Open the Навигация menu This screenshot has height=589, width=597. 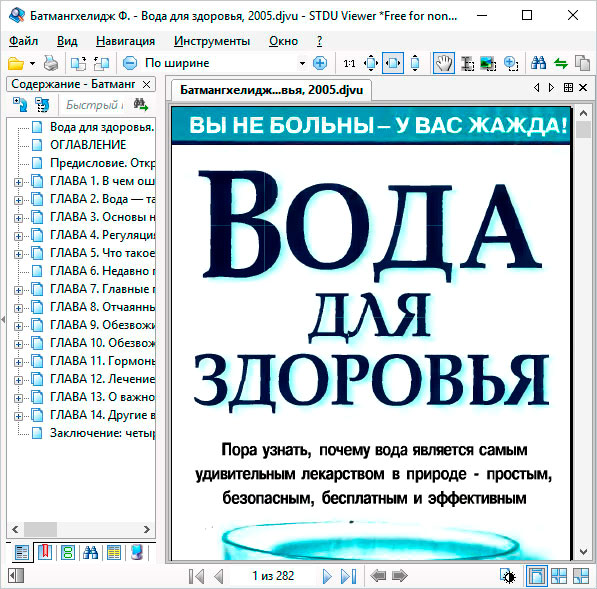click(125, 41)
